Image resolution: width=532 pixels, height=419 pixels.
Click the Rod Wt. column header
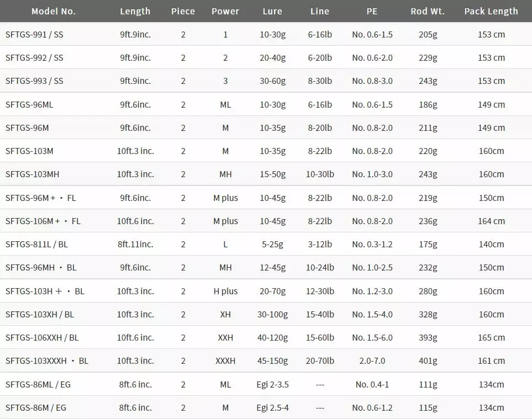point(428,11)
